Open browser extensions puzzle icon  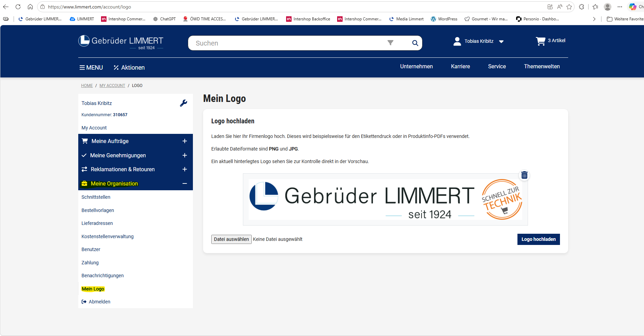pos(582,7)
